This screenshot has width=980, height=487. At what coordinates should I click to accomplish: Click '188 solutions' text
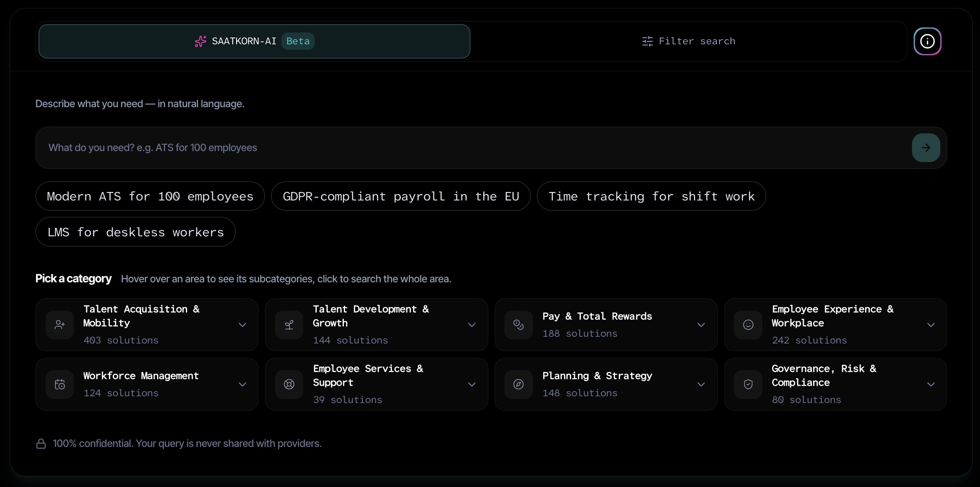580,334
